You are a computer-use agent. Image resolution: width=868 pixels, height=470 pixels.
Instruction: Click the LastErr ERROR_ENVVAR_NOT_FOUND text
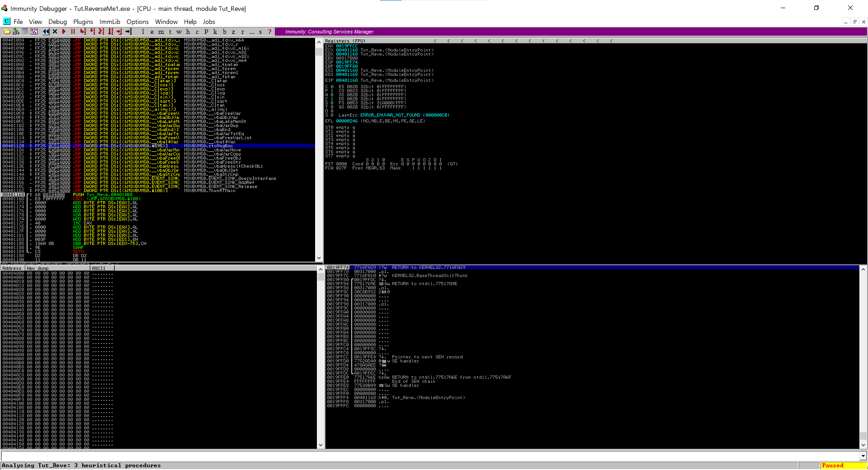pos(394,115)
